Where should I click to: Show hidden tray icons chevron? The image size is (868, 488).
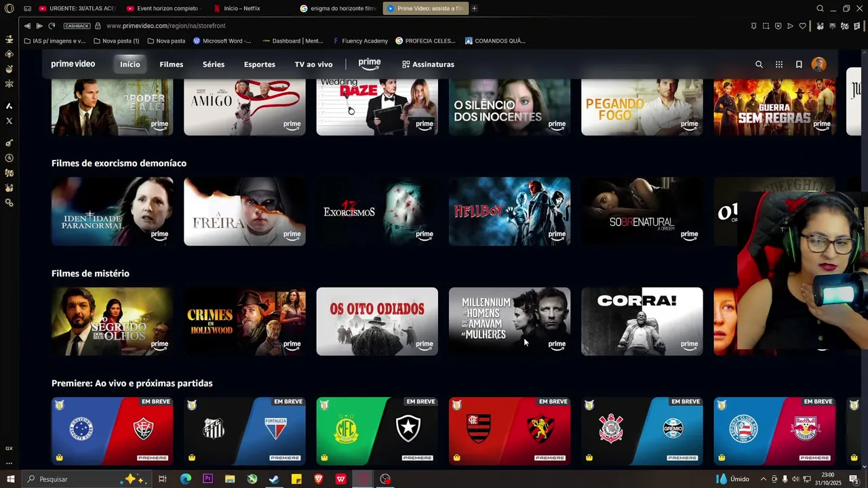[763, 479]
